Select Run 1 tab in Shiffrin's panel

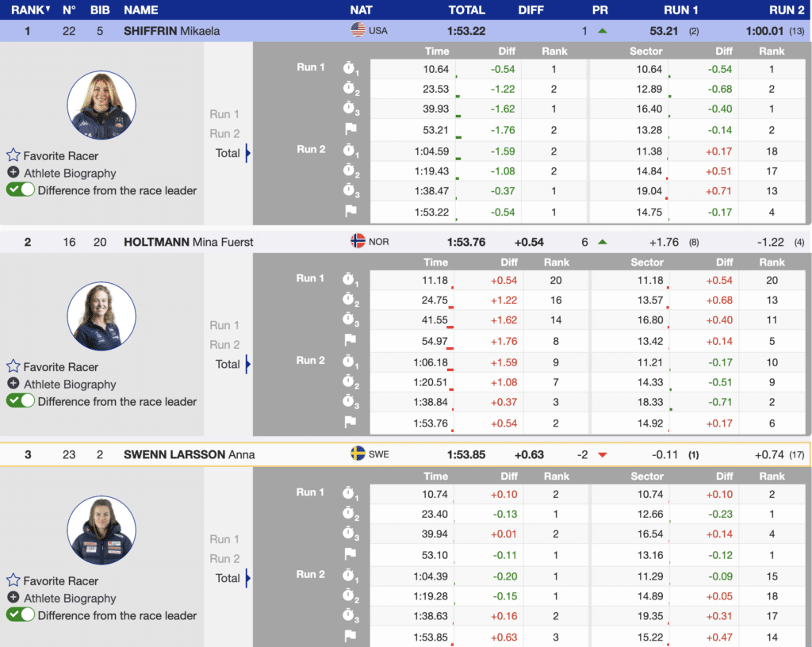(224, 114)
